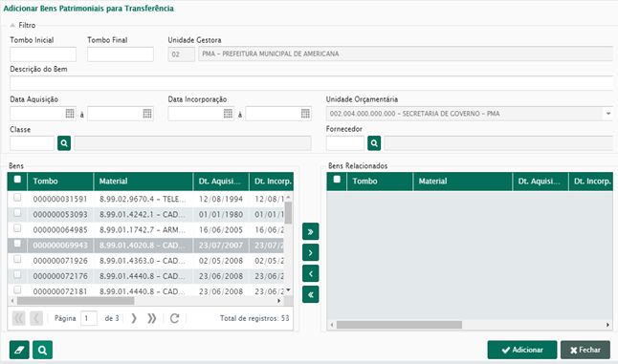Click the Classe search magnifier icon
The width and height of the screenshot is (618, 364).
point(64,143)
